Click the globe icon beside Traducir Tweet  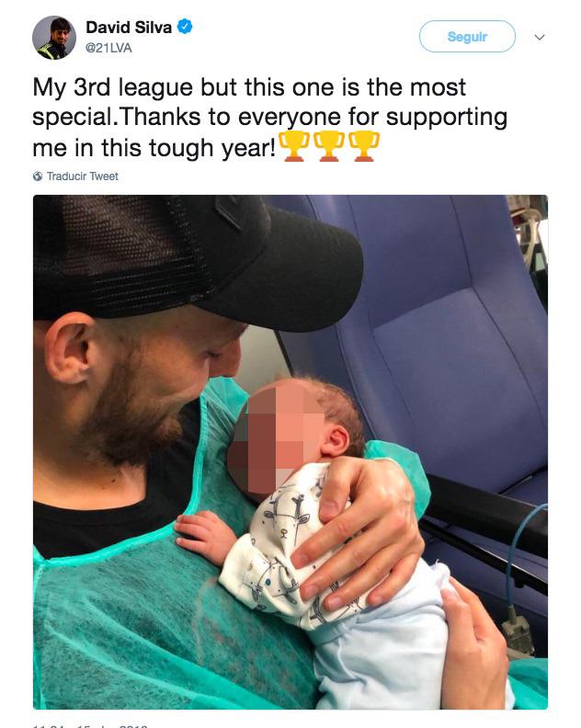[38, 176]
